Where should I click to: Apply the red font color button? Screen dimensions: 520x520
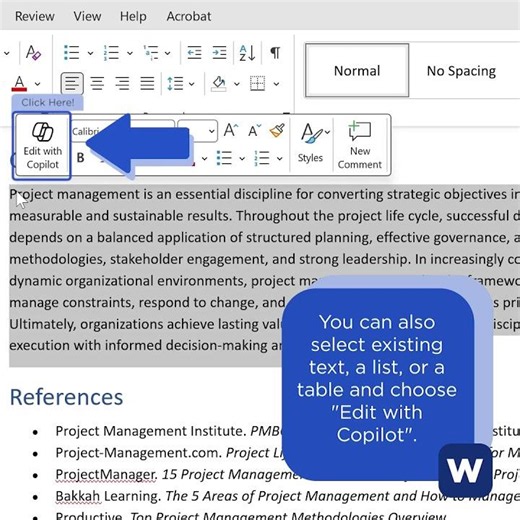click(19, 83)
